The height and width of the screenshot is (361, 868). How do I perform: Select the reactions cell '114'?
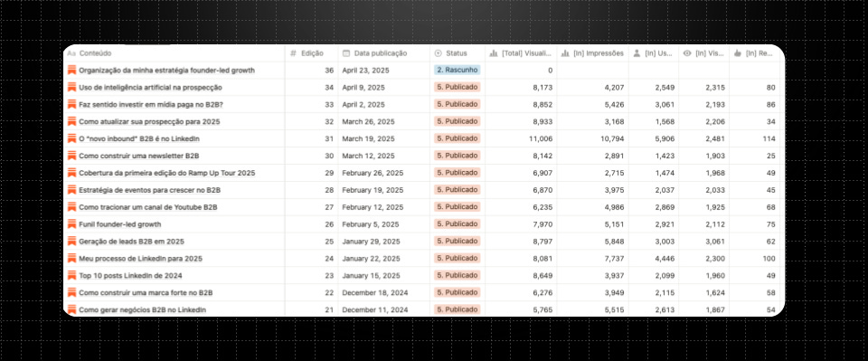click(754, 138)
